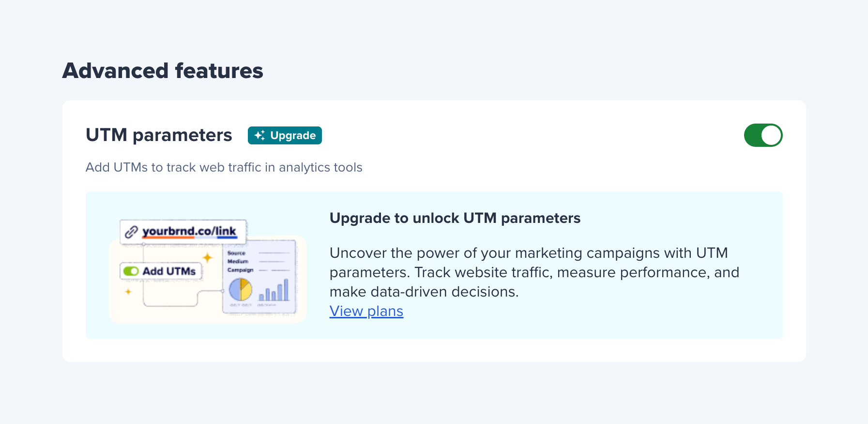Click the small orange sparkle star
This screenshot has width=868, height=424.
coord(128,292)
